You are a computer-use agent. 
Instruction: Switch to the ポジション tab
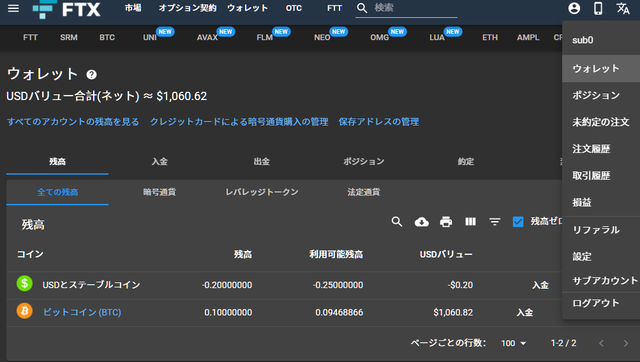[363, 162]
